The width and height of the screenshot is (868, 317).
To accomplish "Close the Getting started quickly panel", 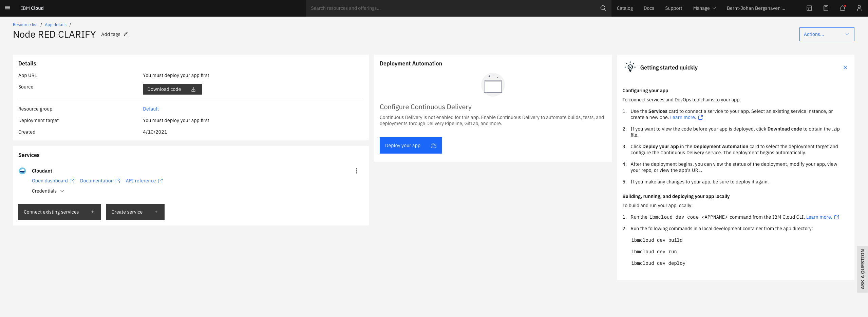I will 845,67.
